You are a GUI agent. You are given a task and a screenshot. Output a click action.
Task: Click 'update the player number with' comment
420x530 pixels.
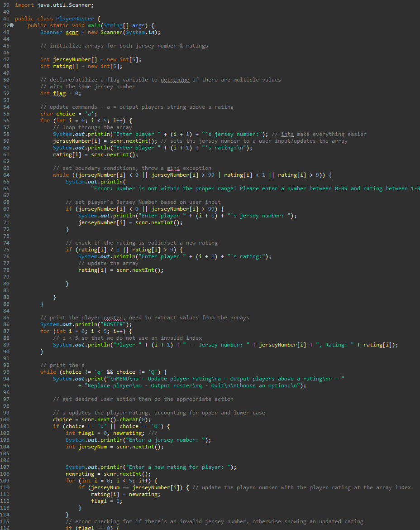point(302,488)
